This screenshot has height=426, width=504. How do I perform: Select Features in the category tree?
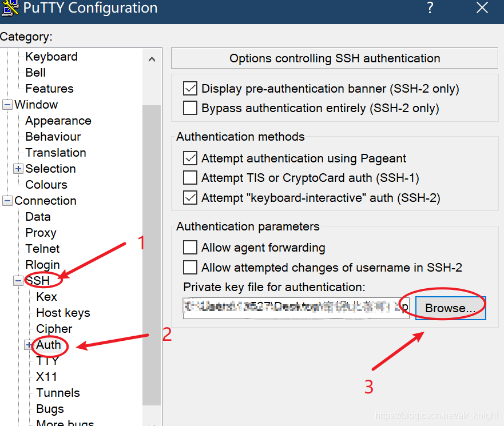point(50,89)
